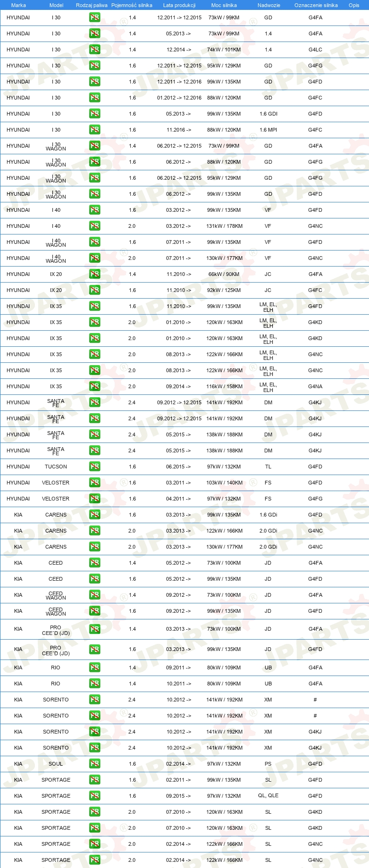Select the TL body cell
The height and width of the screenshot is (868, 369).
point(268,467)
